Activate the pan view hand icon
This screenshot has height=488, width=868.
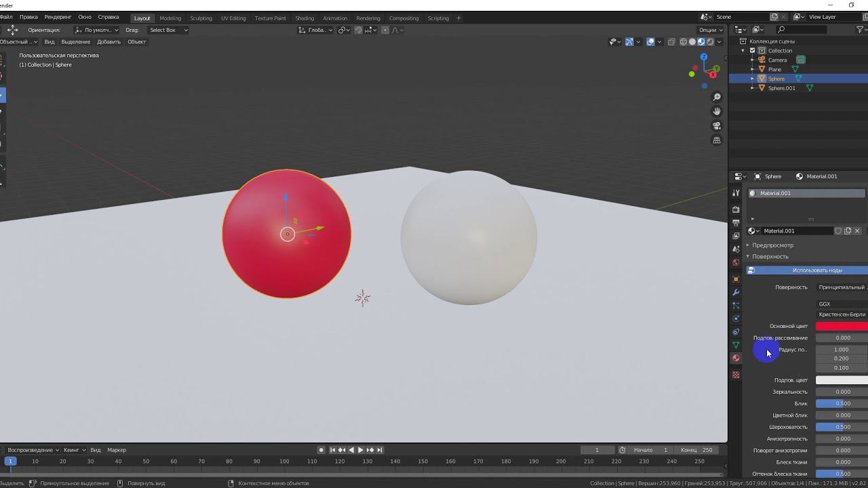click(717, 111)
